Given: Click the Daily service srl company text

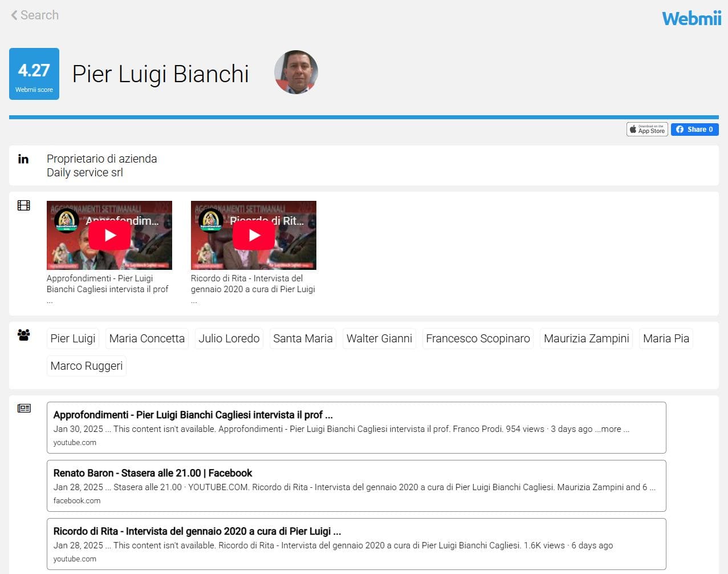Looking at the screenshot, I should coord(85,172).
